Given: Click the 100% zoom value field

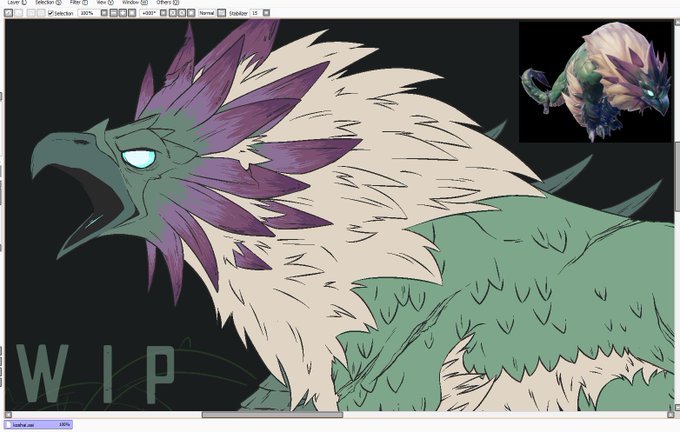Looking at the screenshot, I should (88, 13).
